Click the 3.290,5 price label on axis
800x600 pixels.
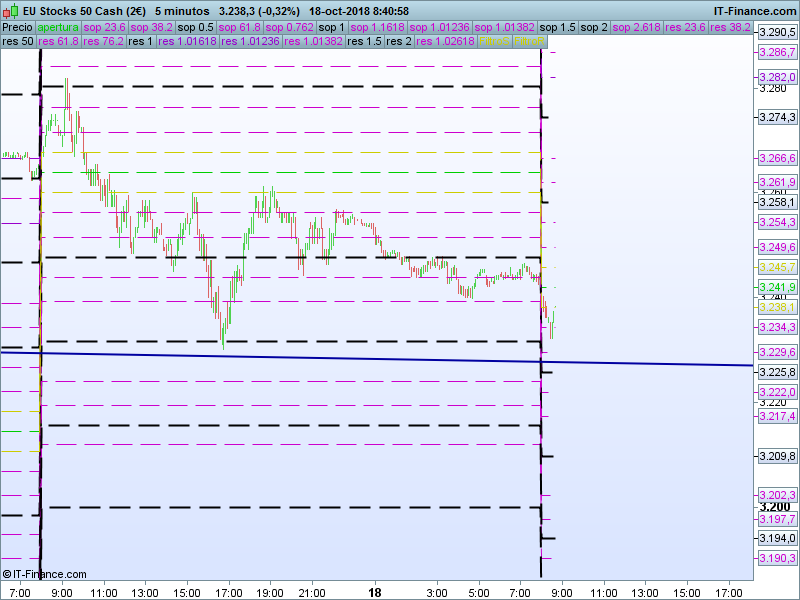[x=777, y=33]
